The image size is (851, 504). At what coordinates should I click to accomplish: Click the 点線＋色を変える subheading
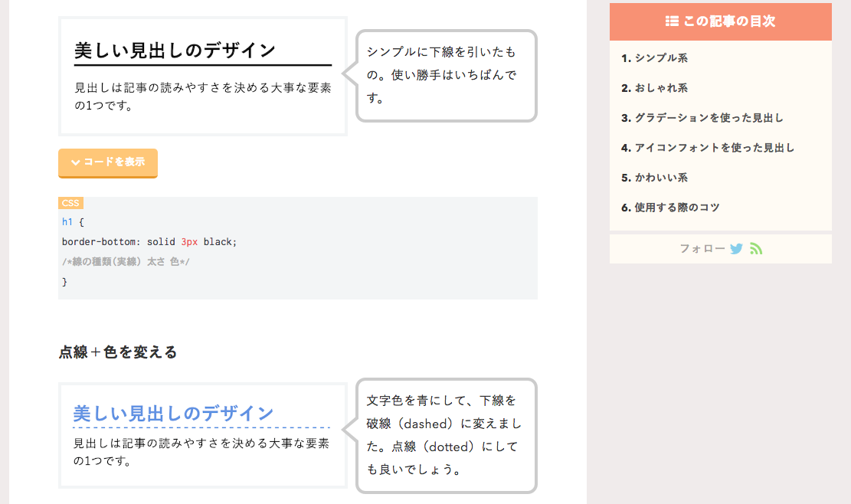tap(118, 352)
